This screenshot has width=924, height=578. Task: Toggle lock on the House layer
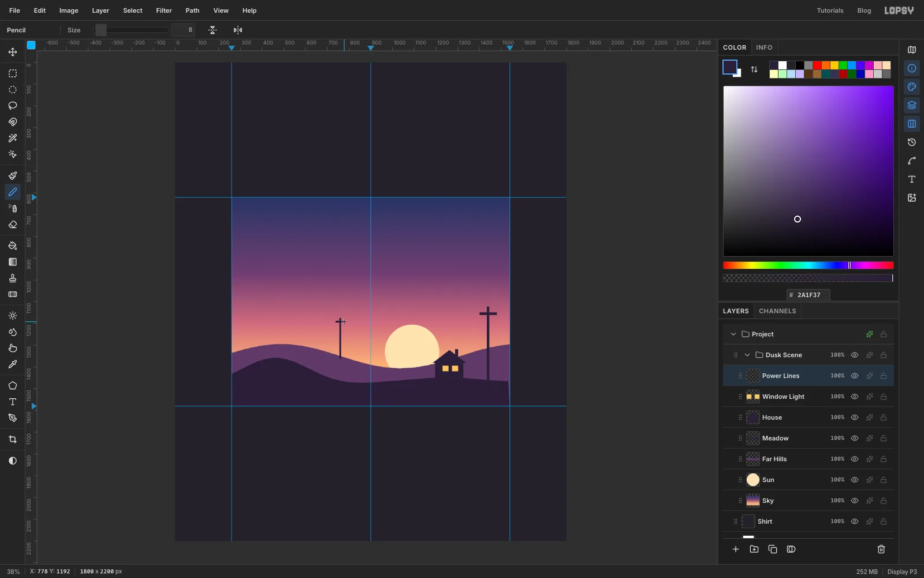pyautogui.click(x=884, y=417)
